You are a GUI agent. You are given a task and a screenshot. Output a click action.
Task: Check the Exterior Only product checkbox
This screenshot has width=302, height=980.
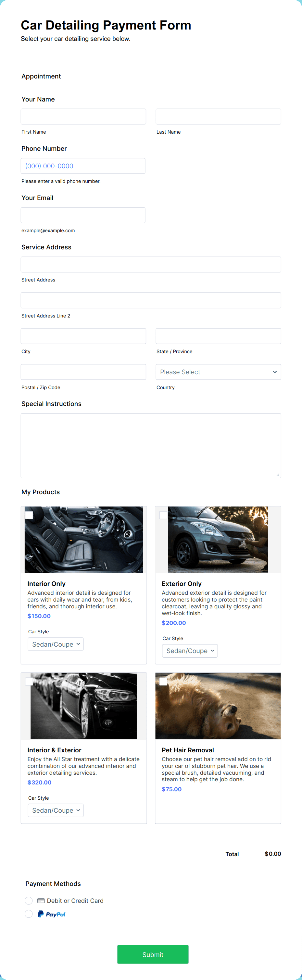(x=163, y=515)
